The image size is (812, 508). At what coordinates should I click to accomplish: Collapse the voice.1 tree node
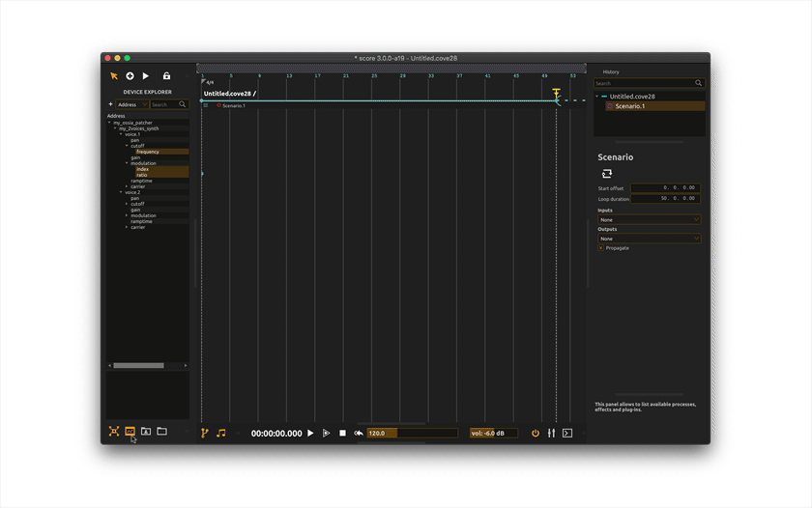[x=121, y=134]
